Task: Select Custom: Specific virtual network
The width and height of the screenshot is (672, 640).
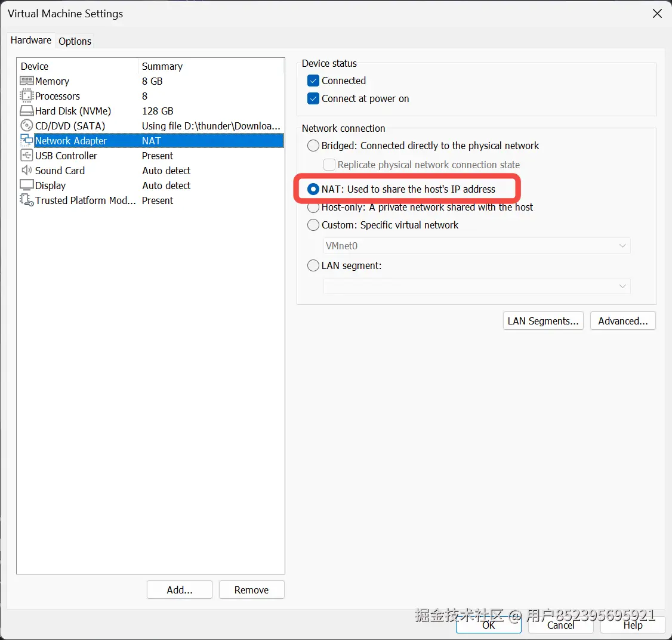Action: pyautogui.click(x=313, y=225)
